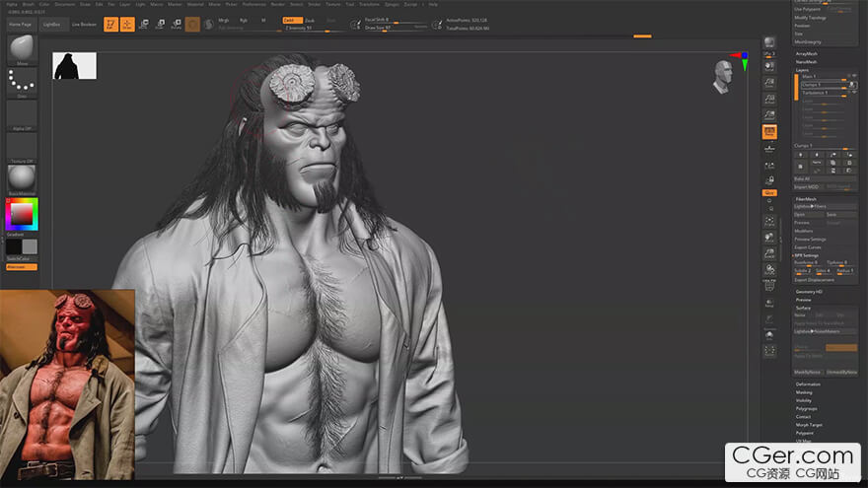Image resolution: width=868 pixels, height=488 pixels.
Task: Toggle Live Boolean
Action: pyautogui.click(x=84, y=25)
